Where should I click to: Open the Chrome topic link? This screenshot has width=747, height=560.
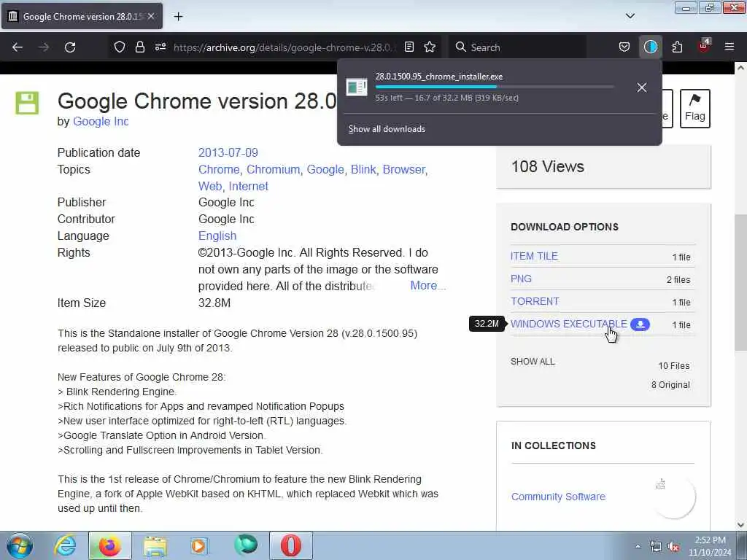[219, 169]
